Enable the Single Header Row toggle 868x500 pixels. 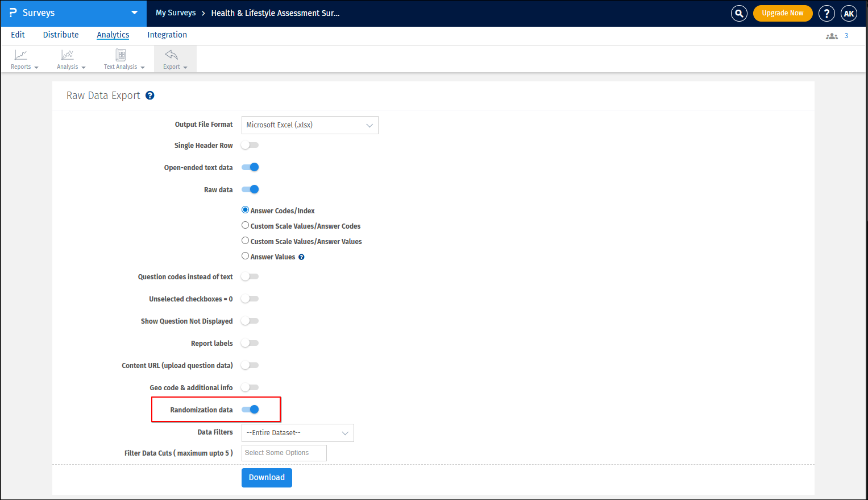click(x=250, y=145)
